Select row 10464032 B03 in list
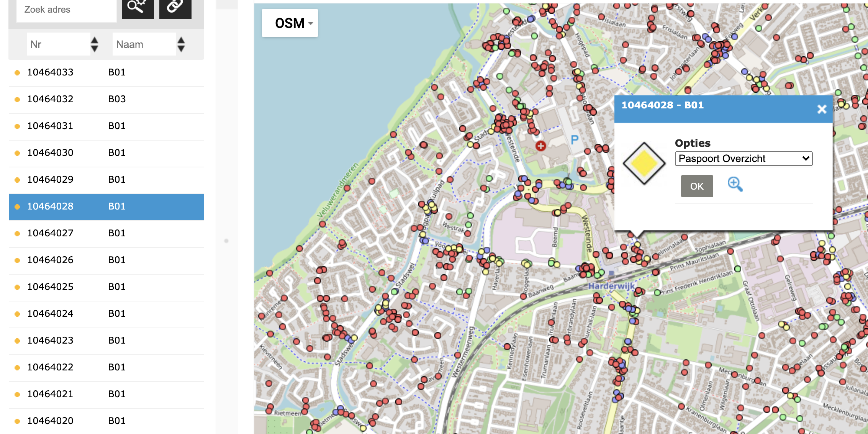Image resolution: width=868 pixels, height=434 pixels. 106,99
